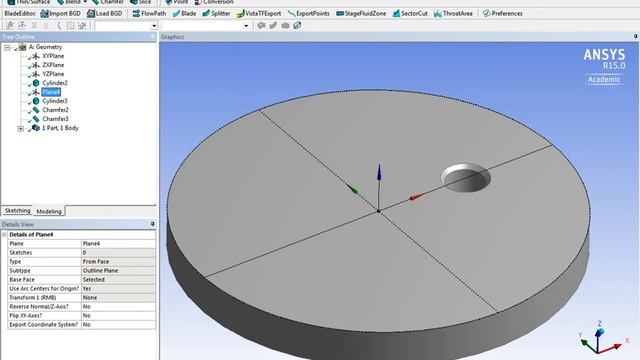640x360 pixels.
Task: Click the Chamfer toolbar tool
Action: [107, 2]
